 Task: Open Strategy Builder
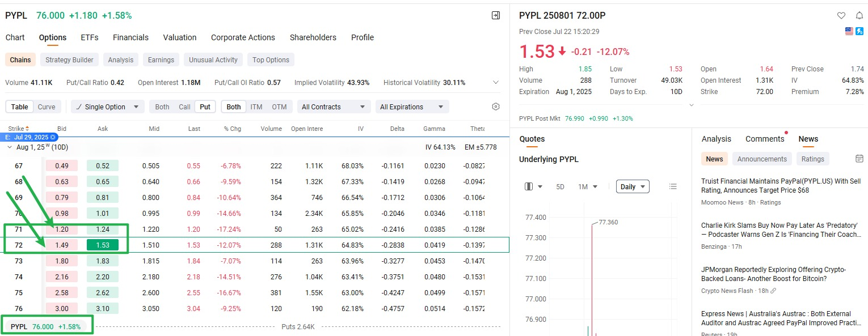[x=69, y=59]
